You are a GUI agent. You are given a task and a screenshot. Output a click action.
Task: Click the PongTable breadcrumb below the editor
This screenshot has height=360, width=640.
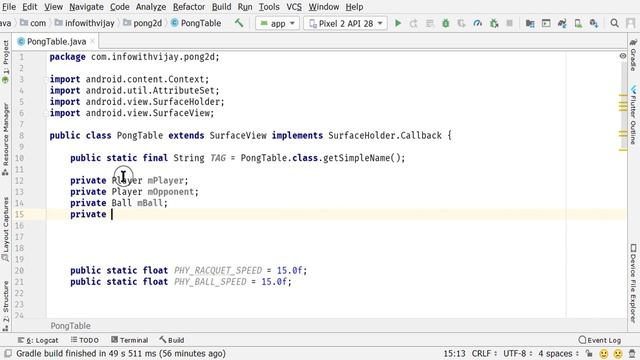tap(71, 326)
